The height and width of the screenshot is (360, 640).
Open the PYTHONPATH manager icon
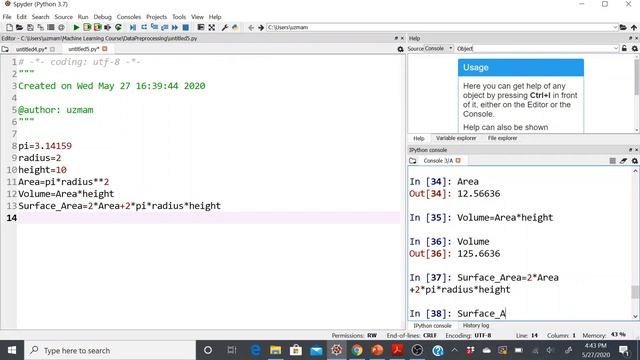(x=235, y=27)
